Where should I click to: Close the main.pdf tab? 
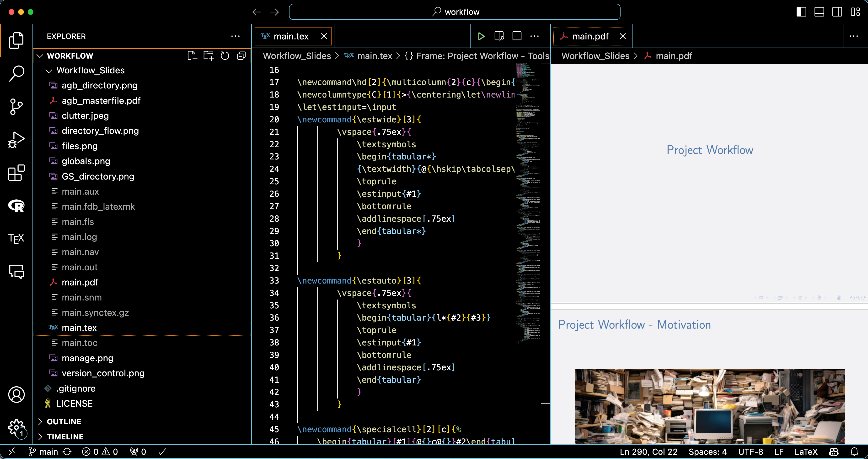coord(622,36)
